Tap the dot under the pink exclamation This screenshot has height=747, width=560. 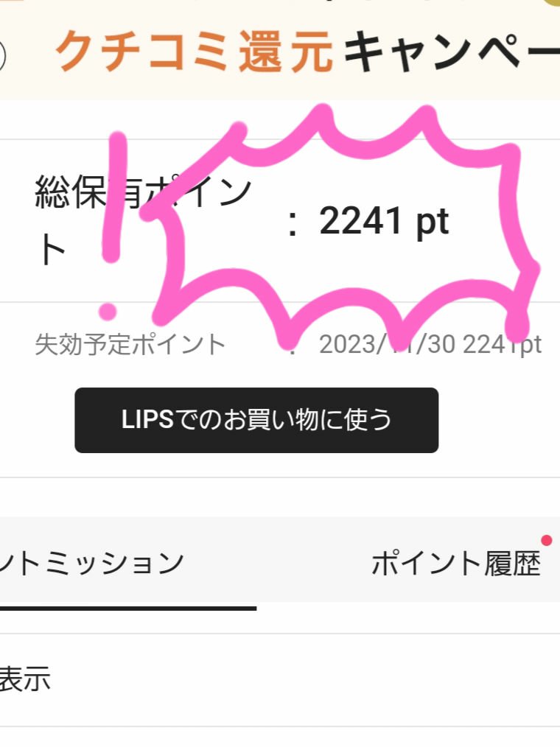[x=108, y=312]
